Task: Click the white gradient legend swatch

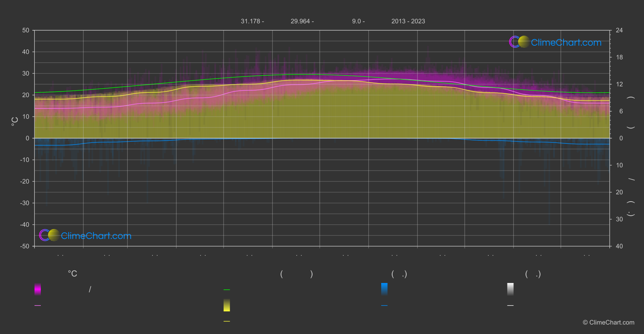Action: (x=511, y=289)
